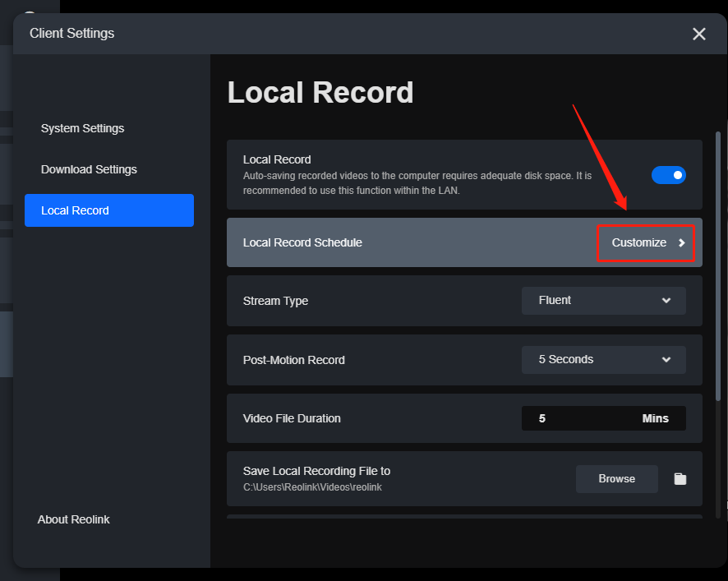This screenshot has width=728, height=581.
Task: Click the Stream Type label
Action: coord(275,301)
